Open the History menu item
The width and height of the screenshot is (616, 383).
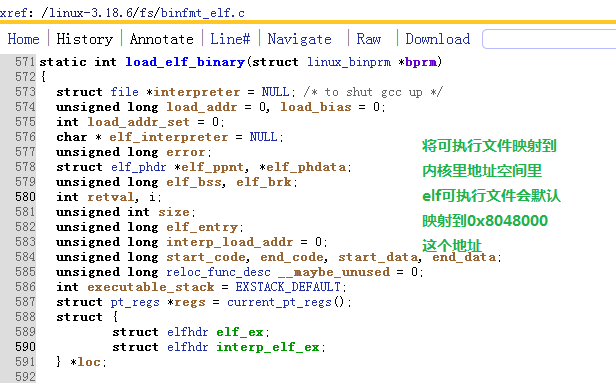[x=84, y=39]
